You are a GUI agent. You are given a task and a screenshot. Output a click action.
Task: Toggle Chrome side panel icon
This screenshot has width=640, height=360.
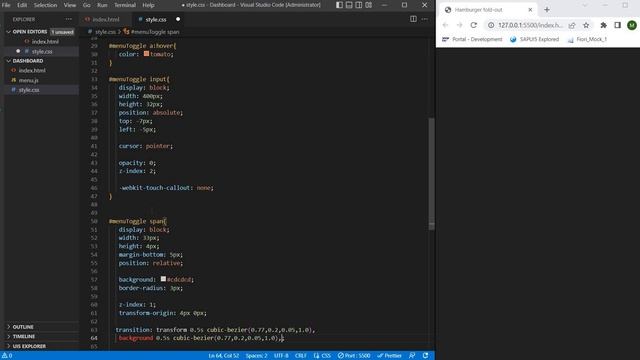pyautogui.click(x=618, y=25)
